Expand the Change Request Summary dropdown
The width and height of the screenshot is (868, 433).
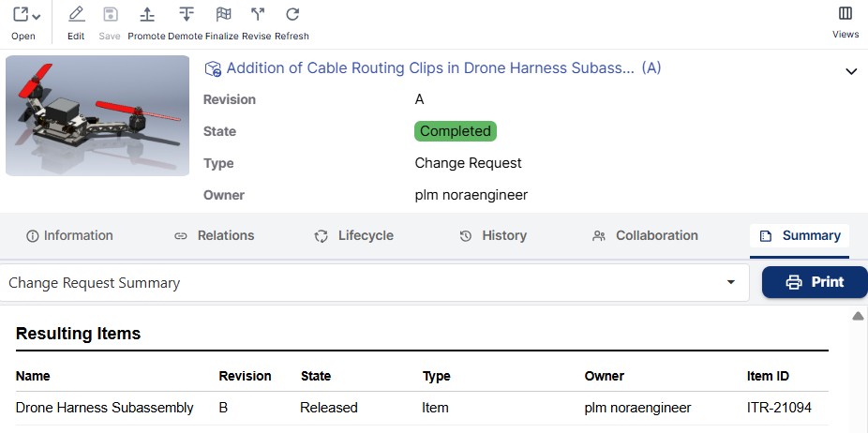(x=731, y=283)
